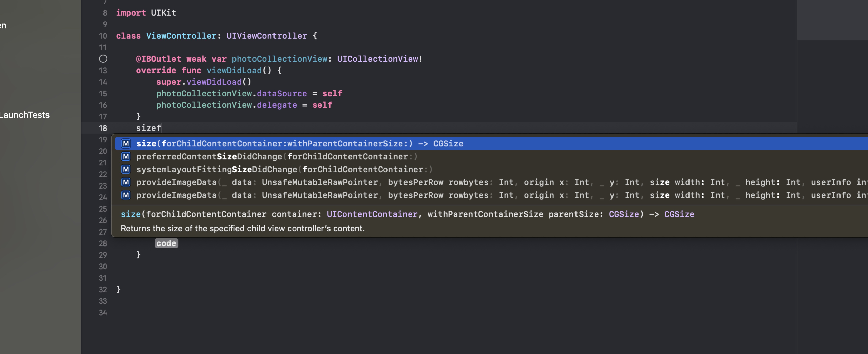Click the M icon of last provideImageData suggestion
Image resolution: width=868 pixels, height=354 pixels.
pos(126,195)
